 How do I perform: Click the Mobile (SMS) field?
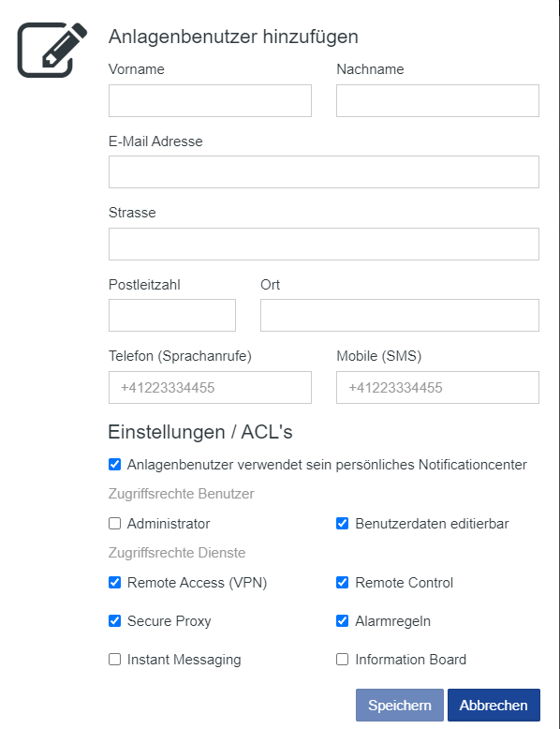[x=437, y=387]
